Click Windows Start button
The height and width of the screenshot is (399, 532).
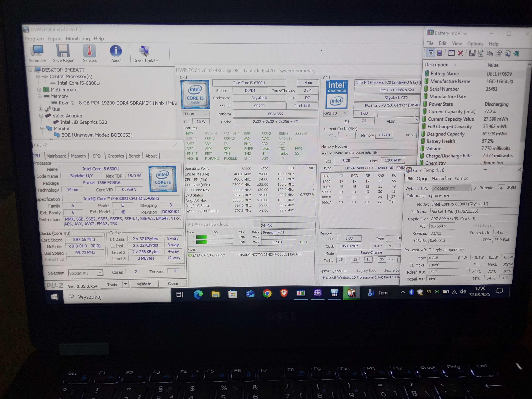(54, 297)
